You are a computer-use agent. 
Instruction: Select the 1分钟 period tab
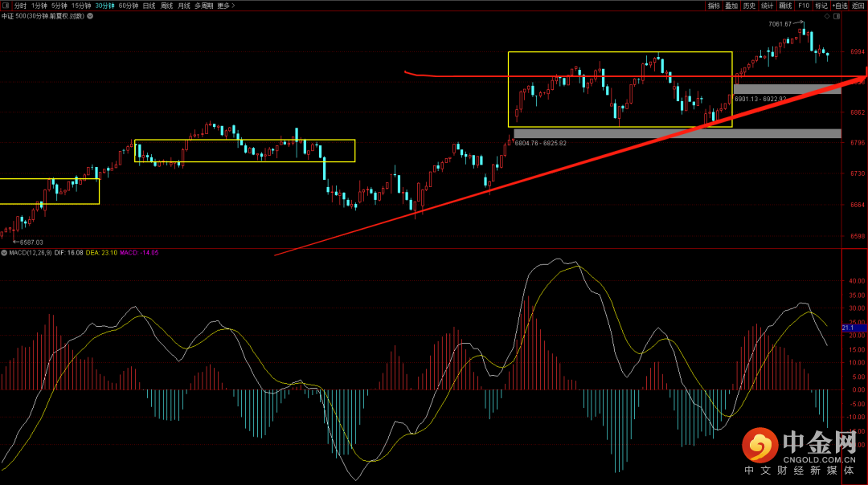(x=39, y=6)
